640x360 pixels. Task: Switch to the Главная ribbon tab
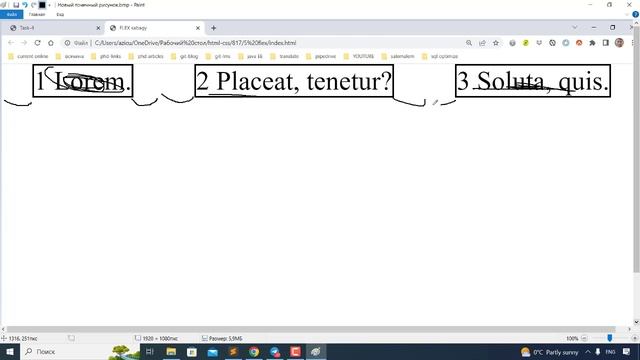tap(37, 14)
